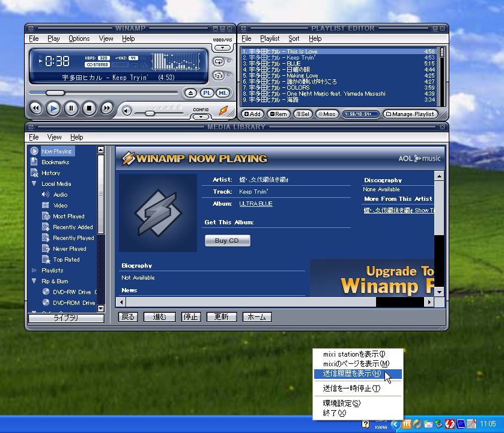Choose 送信を一時停止(T) in context menu

[358, 388]
